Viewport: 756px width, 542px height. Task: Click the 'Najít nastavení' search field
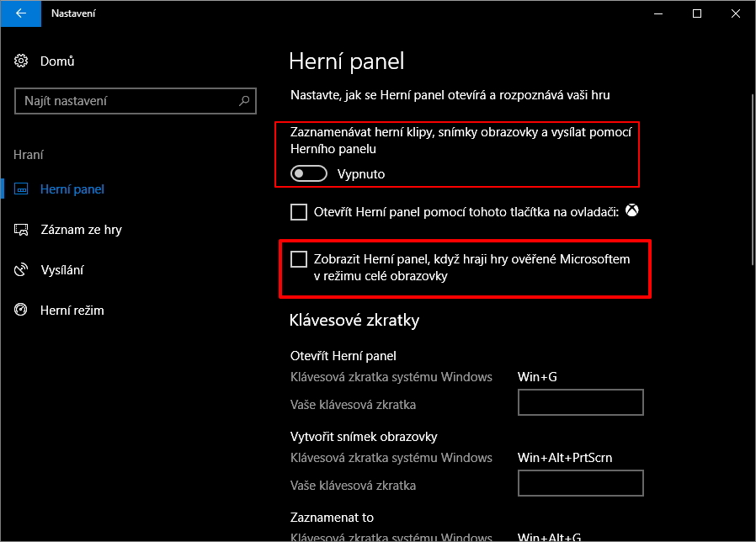tap(126, 101)
